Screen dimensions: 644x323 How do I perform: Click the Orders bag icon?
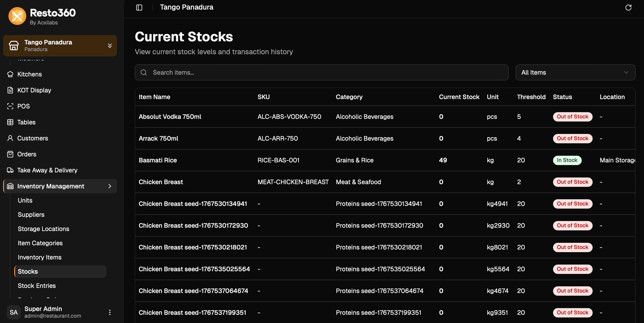pos(10,154)
